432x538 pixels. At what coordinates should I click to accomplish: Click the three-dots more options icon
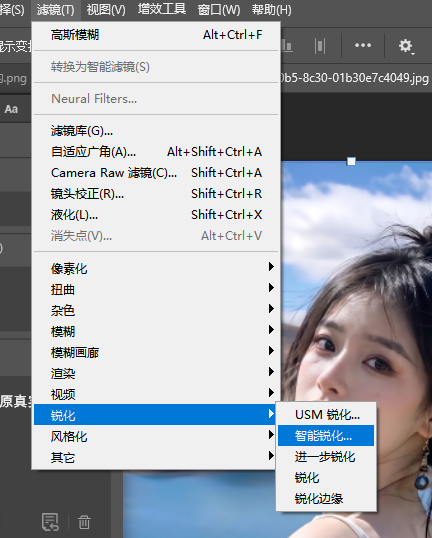363,45
